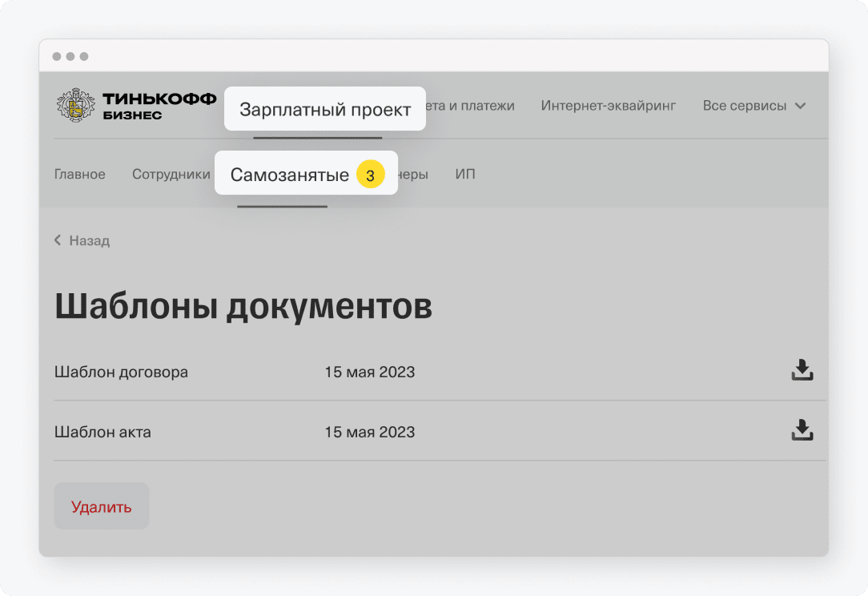Expand the Все сервисы dropdown
The image size is (868, 596).
tap(754, 105)
